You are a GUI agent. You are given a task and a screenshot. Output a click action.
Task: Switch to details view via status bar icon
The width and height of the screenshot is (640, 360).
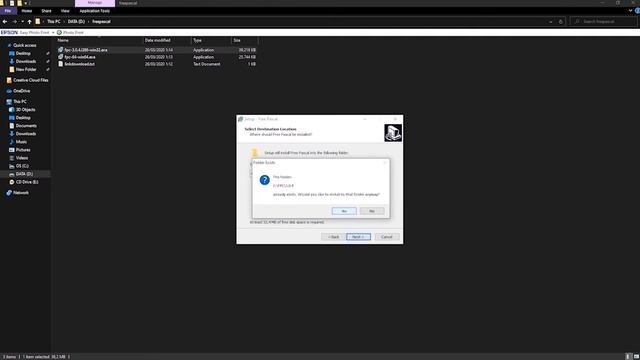click(x=628, y=357)
